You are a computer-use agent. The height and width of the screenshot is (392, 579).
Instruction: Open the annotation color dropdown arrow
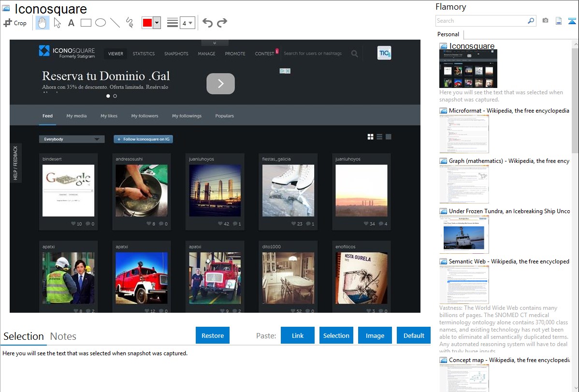tap(157, 23)
